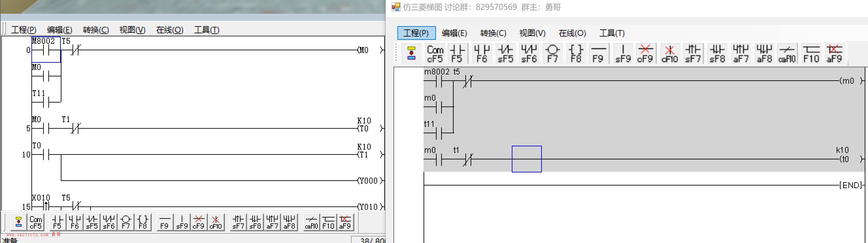868x243 pixels.
Task: Click the Com cF5 icon in right window toolbar
Action: [435, 54]
